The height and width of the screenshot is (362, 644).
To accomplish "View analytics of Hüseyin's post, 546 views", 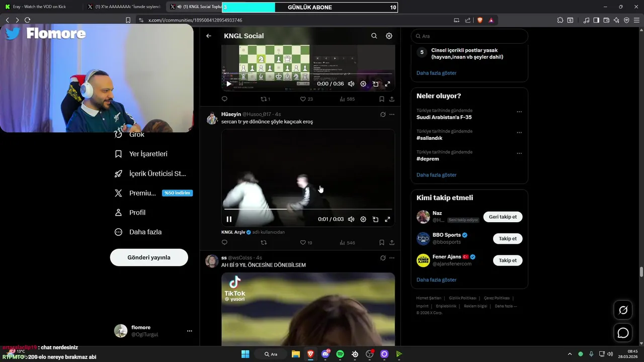I will (348, 242).
